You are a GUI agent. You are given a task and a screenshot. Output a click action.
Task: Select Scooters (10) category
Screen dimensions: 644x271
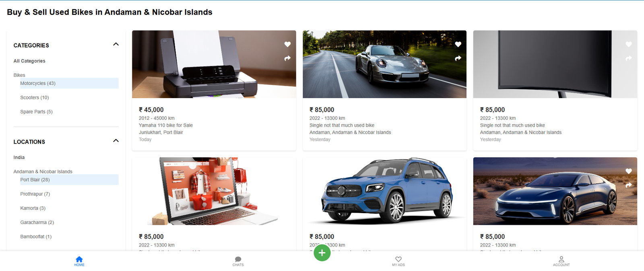pos(35,97)
